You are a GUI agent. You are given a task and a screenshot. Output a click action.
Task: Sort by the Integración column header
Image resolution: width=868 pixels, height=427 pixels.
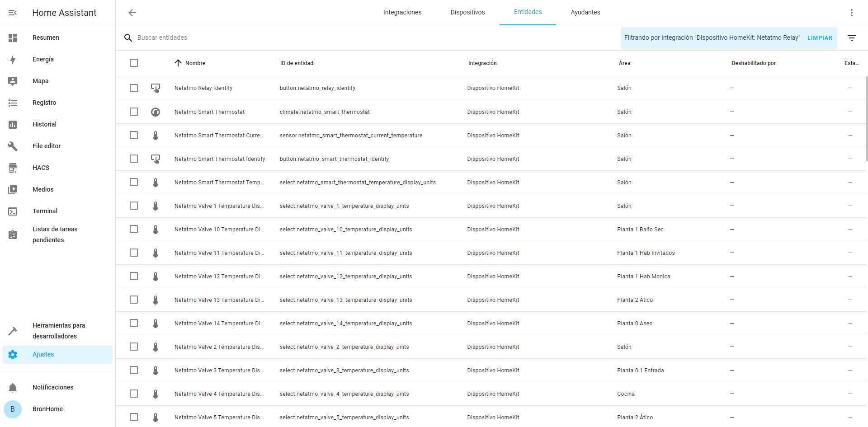pyautogui.click(x=482, y=63)
